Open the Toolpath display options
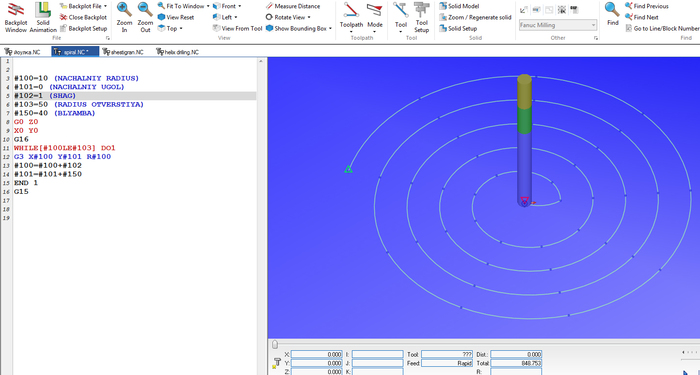Viewport: 700px width, 375px height. tap(351, 18)
